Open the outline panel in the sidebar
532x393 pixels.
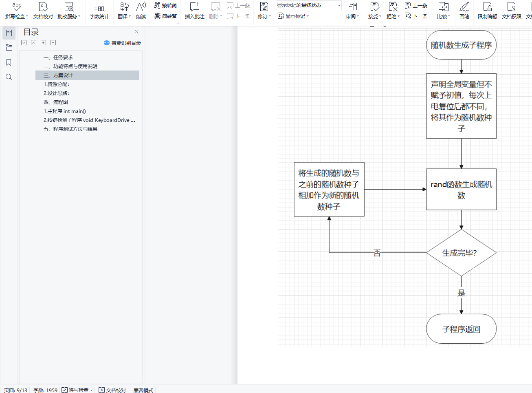pyautogui.click(x=9, y=33)
